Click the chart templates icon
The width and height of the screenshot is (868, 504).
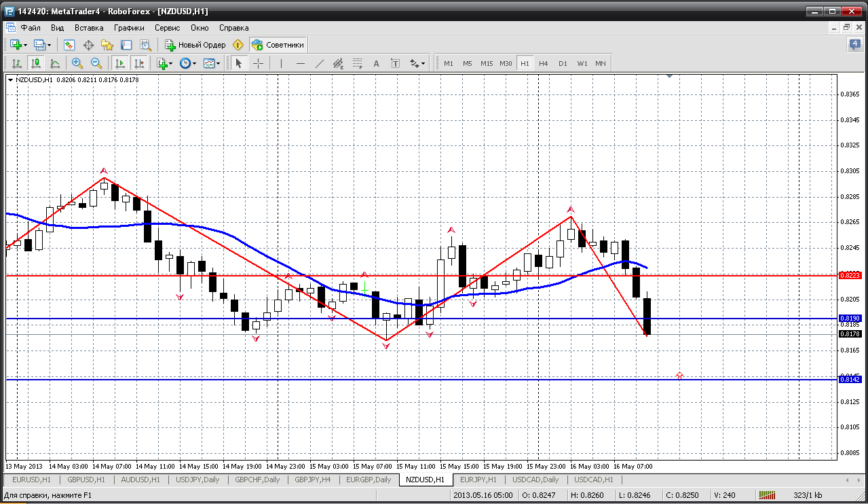tap(209, 63)
